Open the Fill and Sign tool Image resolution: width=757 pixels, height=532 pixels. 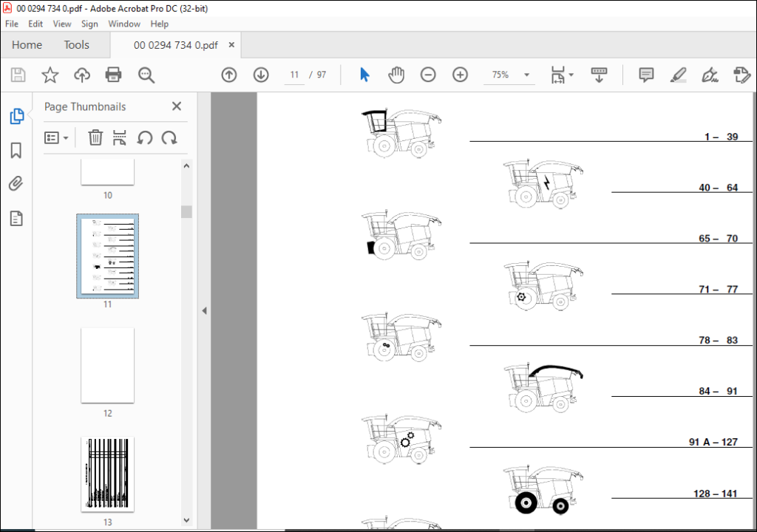pos(710,75)
